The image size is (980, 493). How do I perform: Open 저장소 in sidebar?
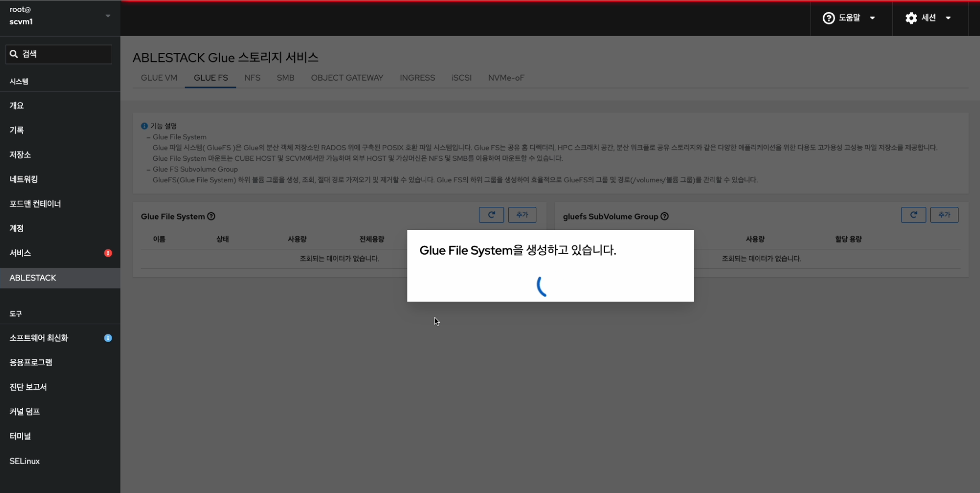click(60, 155)
